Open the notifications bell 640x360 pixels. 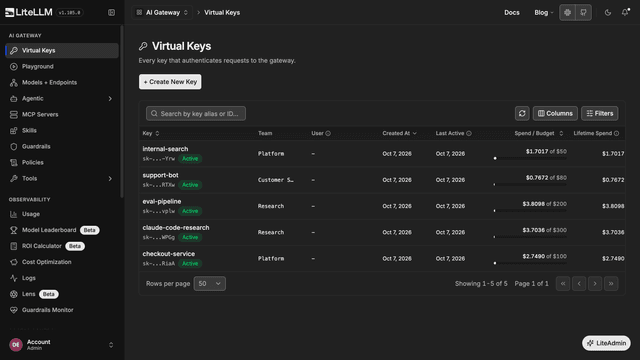[x=625, y=12]
